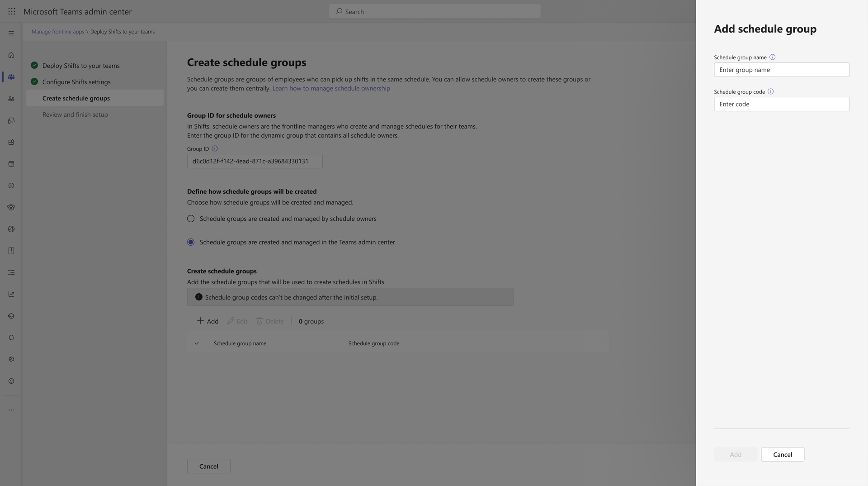Click Delete in schedule groups toolbar
Screen dimensions: 868x486
pos(270,321)
